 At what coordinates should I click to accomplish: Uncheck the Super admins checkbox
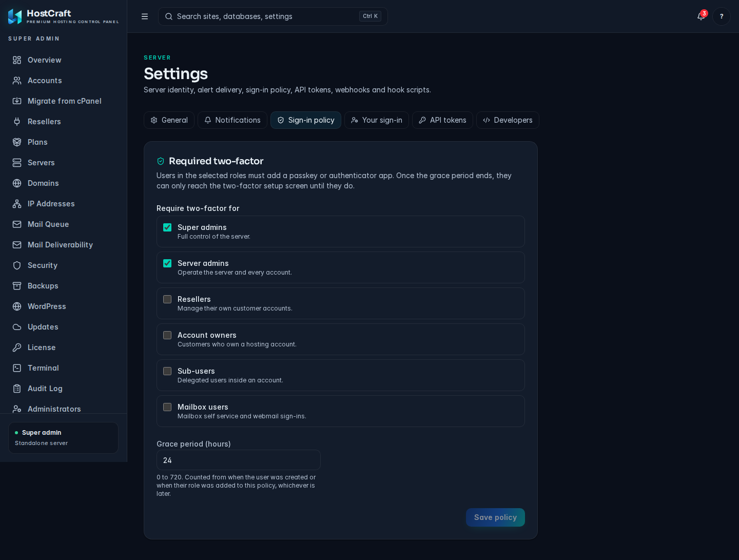[167, 227]
